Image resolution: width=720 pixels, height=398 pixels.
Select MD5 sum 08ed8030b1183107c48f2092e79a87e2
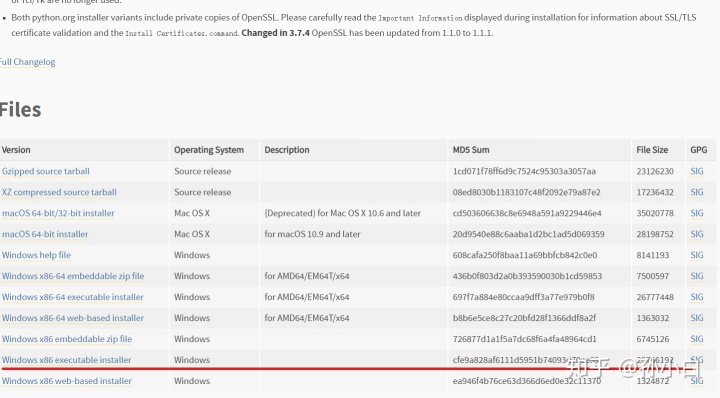click(527, 192)
